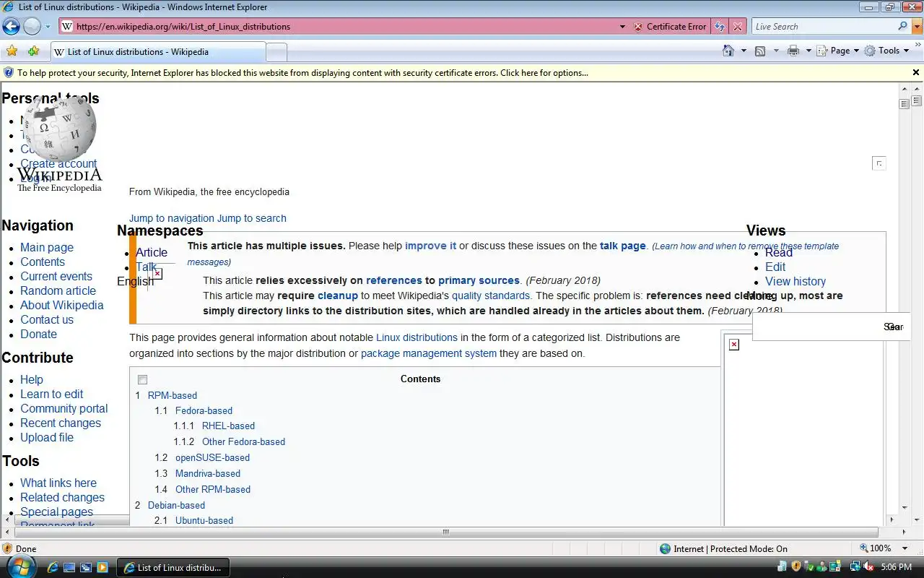This screenshot has height=578, width=924.
Task: Click the network tray icon
Action: coord(855,567)
